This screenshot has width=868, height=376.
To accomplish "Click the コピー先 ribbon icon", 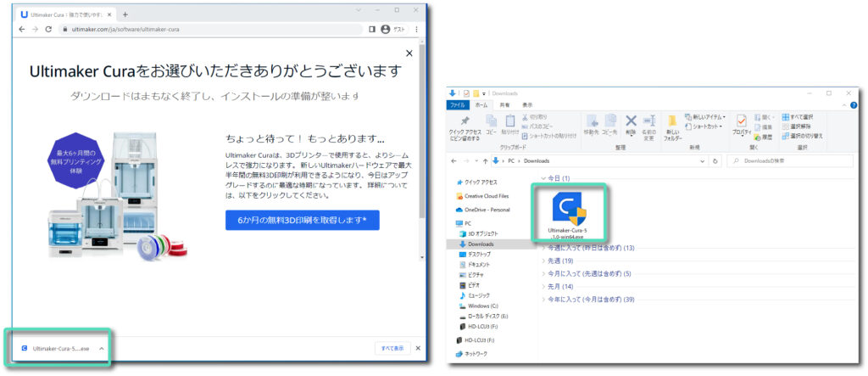I will click(609, 125).
